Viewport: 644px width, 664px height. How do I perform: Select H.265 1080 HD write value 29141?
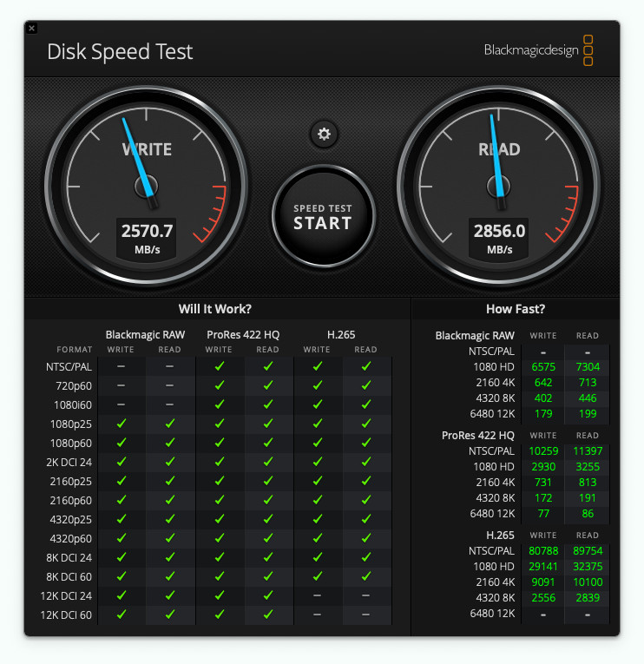tap(543, 567)
